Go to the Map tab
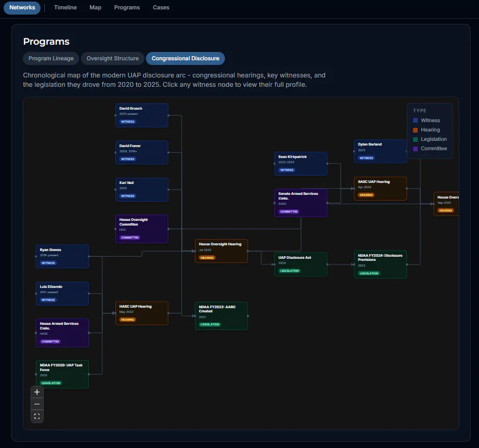 tap(95, 7)
